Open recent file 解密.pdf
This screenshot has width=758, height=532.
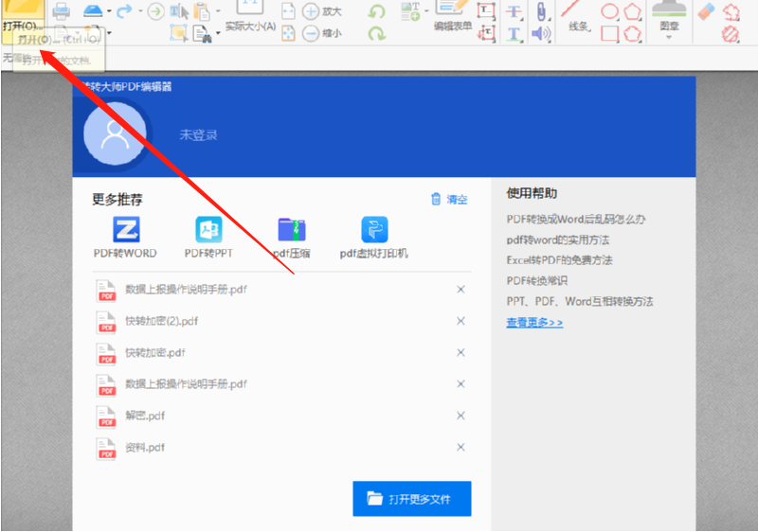(x=145, y=416)
